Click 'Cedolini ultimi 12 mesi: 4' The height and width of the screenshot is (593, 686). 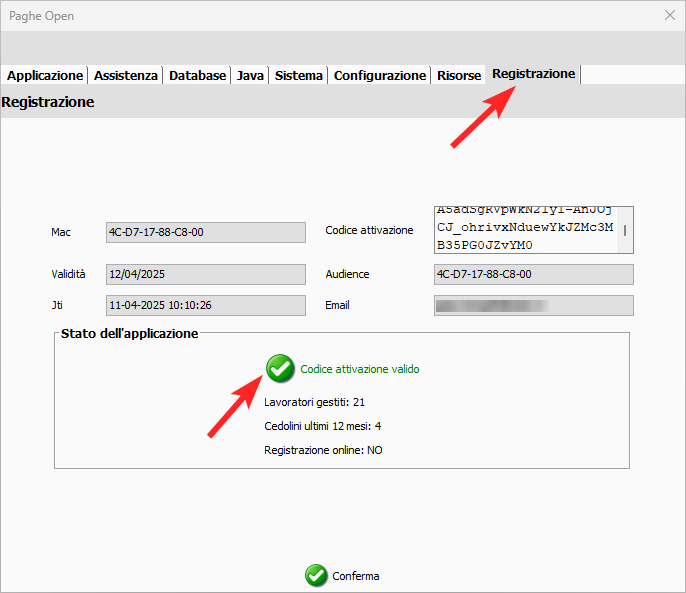click(x=322, y=426)
